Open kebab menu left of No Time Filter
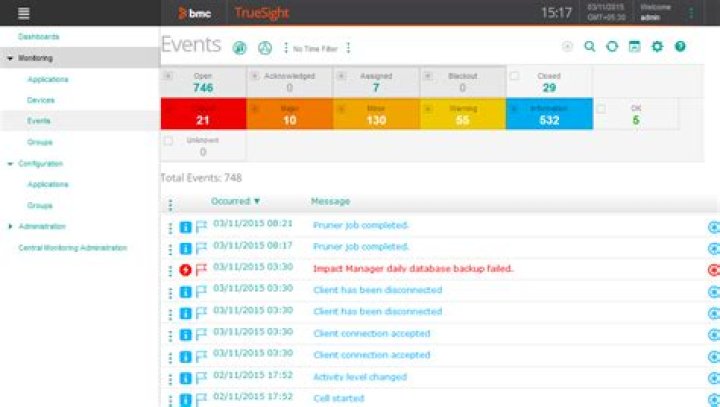Screen dimensions: 720x407 [286, 48]
